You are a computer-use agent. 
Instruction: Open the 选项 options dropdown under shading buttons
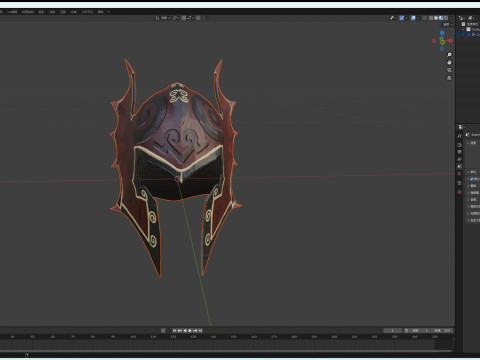(x=448, y=24)
